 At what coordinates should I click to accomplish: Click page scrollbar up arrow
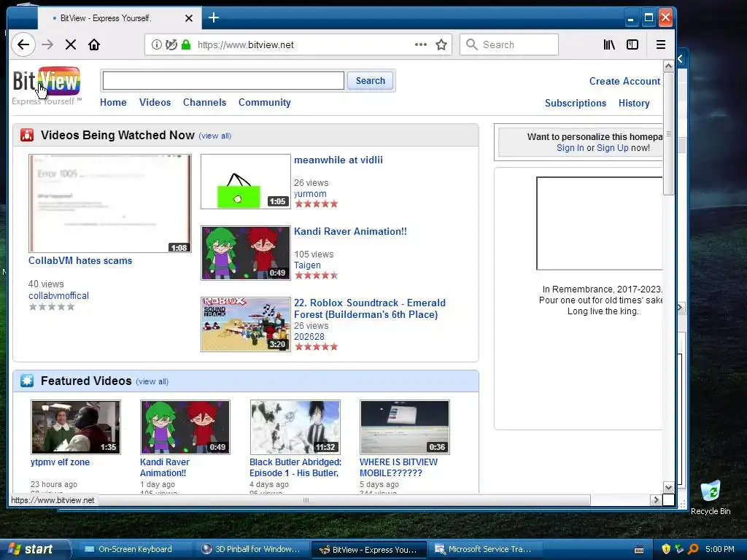coord(668,66)
